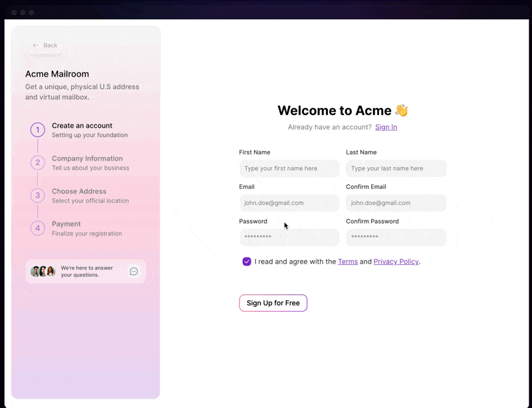
Task: Click the "Tell us about your business" subtitle
Action: coord(90,168)
